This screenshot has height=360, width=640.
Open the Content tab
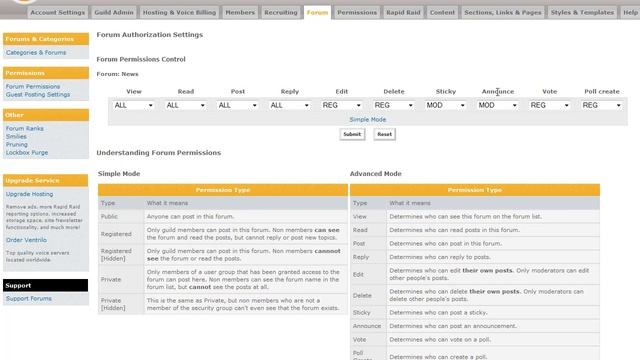442,12
